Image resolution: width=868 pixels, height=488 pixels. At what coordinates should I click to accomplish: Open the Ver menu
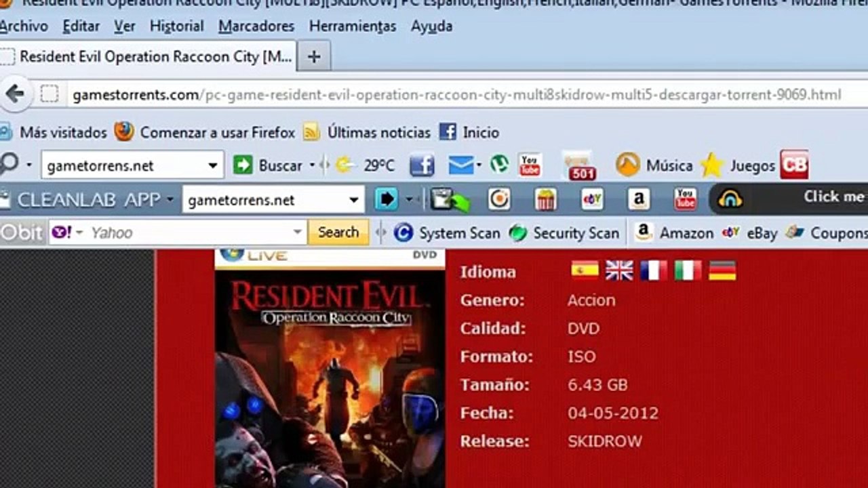pyautogui.click(x=125, y=26)
